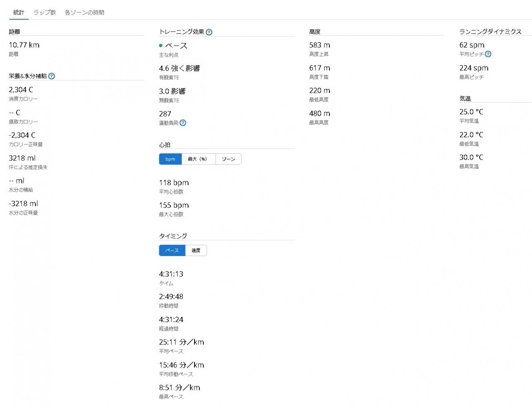Screen dimensions: 532x407
Task: Select the ペース timing option
Action: pos(172,250)
